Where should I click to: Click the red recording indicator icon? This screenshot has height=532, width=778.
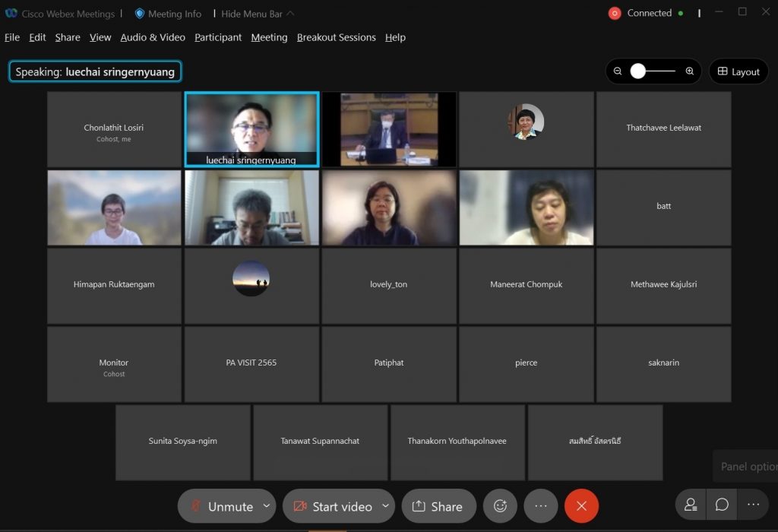(615, 13)
